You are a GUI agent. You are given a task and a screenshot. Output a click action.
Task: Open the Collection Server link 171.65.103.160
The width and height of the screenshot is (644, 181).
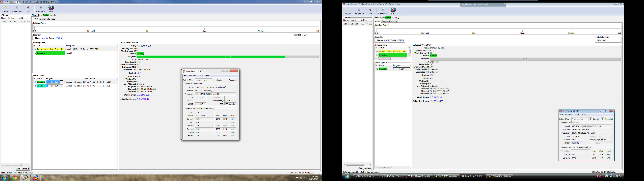tap(437, 101)
